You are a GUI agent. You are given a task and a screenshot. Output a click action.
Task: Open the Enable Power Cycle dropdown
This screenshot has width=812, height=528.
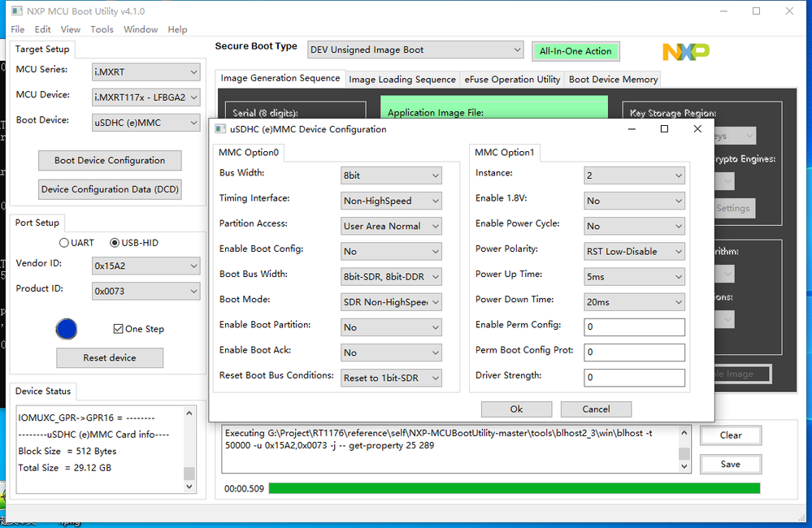[634, 226]
